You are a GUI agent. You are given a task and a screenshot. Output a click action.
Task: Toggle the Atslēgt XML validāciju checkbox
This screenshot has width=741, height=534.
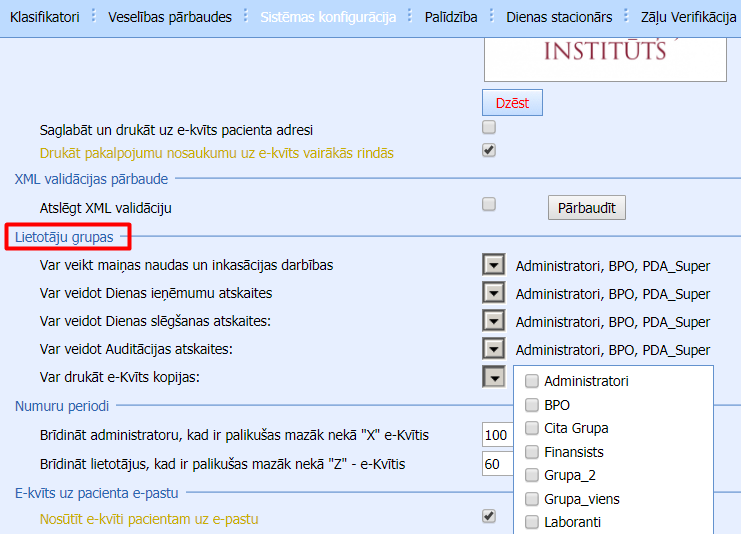pyautogui.click(x=489, y=204)
